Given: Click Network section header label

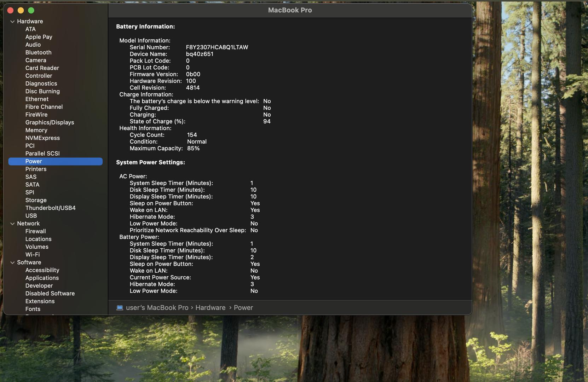Looking at the screenshot, I should tap(28, 224).
